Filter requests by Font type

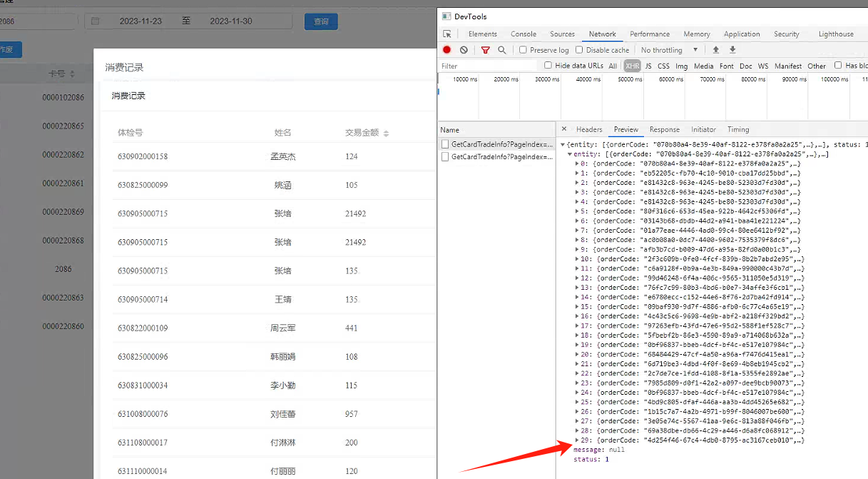coord(727,66)
